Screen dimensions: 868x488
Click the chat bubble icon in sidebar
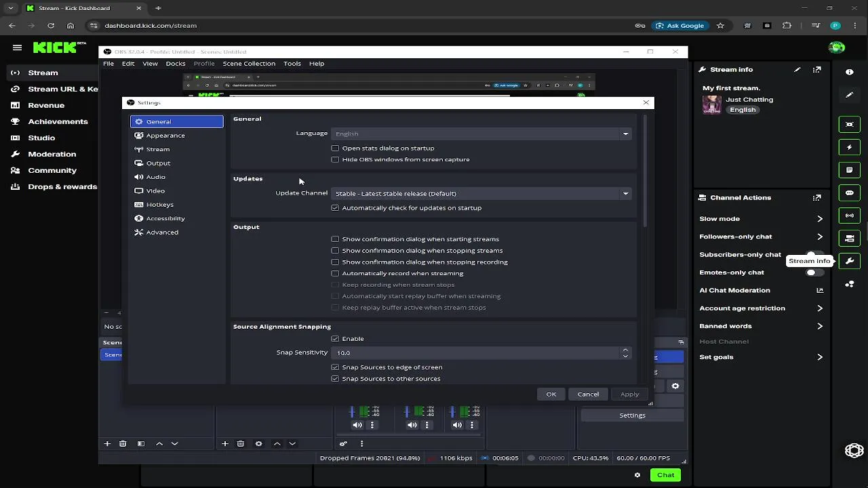850,193
